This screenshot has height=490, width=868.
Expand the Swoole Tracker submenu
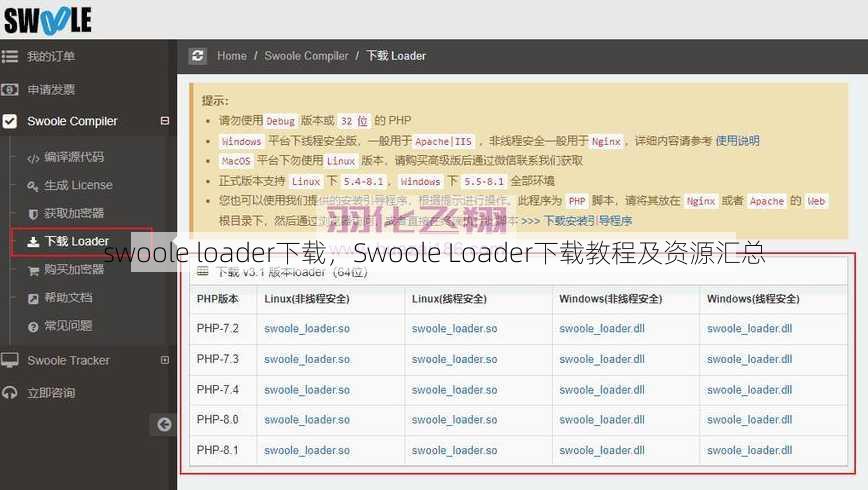[165, 360]
